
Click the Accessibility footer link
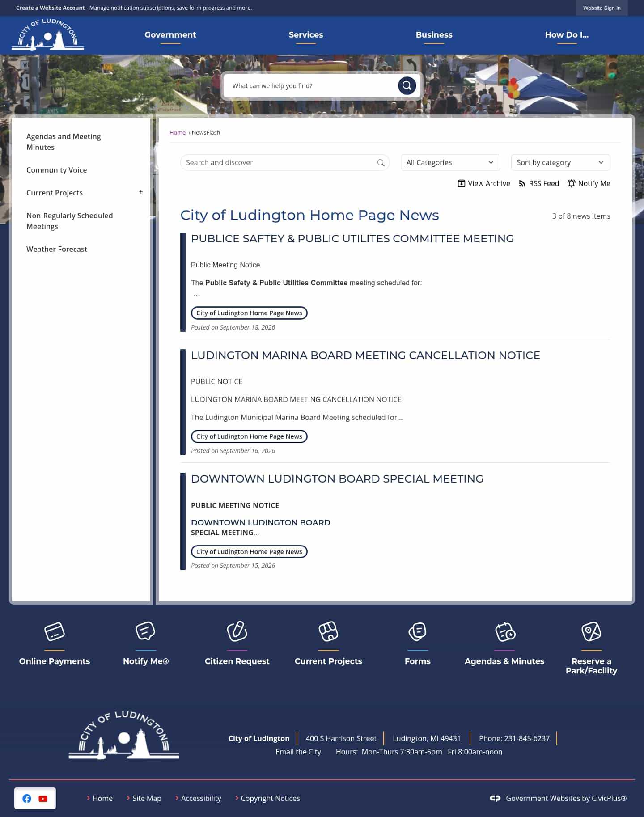pos(201,798)
